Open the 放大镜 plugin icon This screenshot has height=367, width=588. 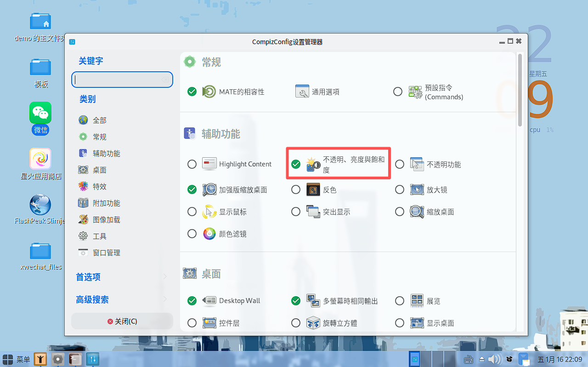point(417,189)
